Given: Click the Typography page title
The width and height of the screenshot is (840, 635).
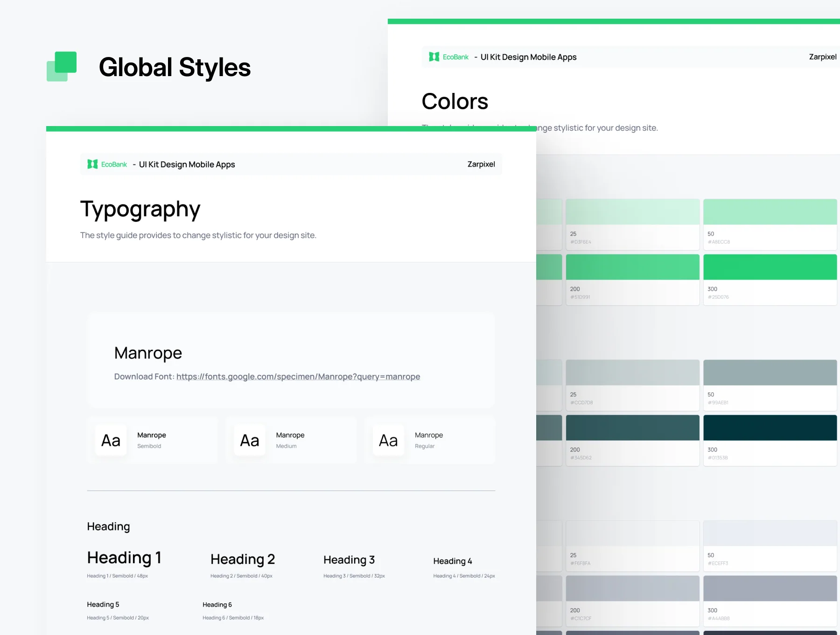Looking at the screenshot, I should coord(140,209).
